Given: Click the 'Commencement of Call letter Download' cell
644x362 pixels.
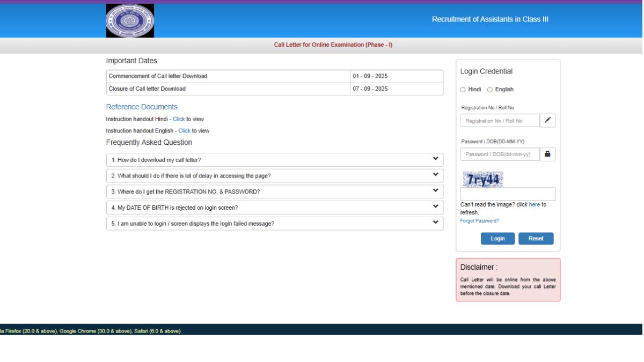Looking at the screenshot, I should [229, 76].
